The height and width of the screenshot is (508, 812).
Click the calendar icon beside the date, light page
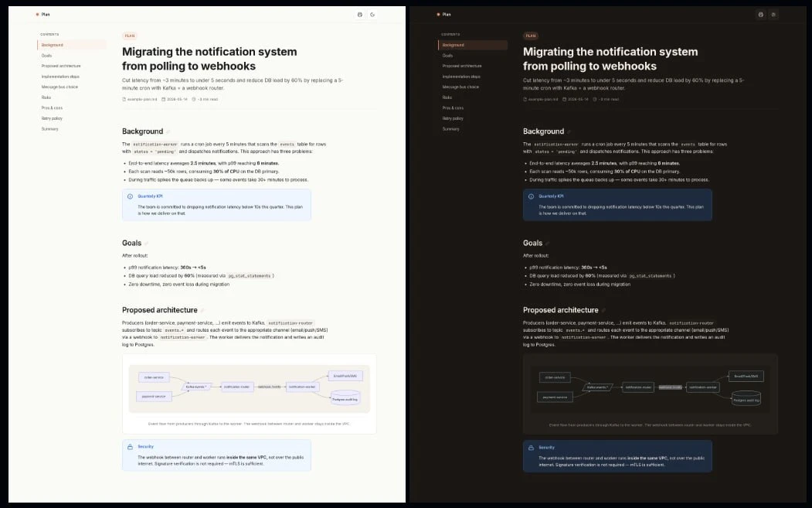tap(163, 99)
